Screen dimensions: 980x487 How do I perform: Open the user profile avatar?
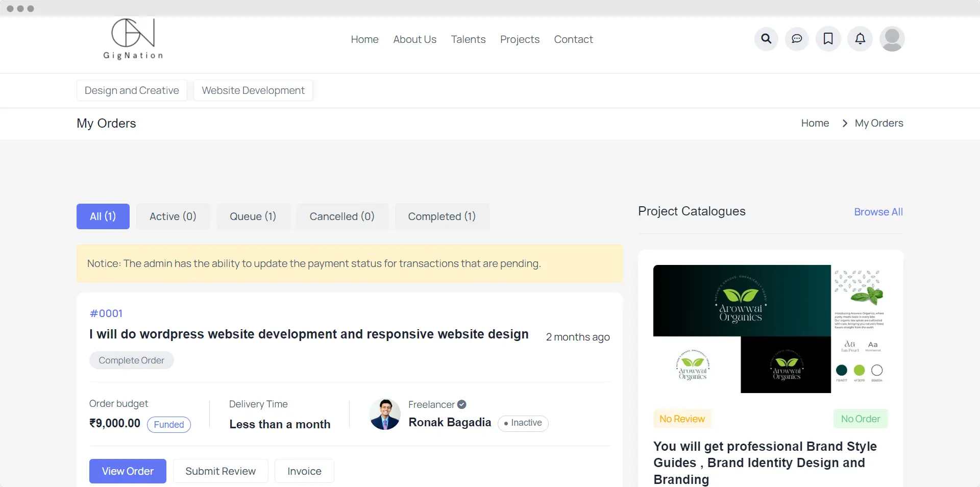tap(892, 39)
